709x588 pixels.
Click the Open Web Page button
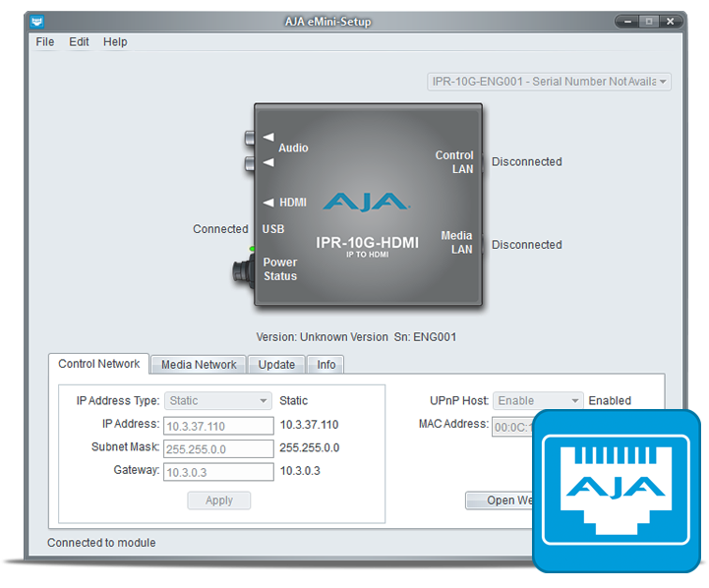click(x=500, y=500)
